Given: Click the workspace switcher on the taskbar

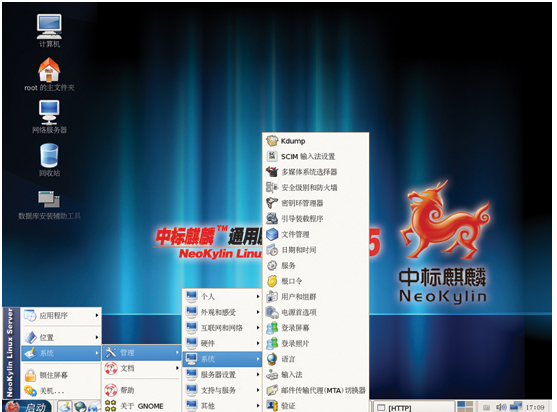Looking at the screenshot, I should pos(465,406).
